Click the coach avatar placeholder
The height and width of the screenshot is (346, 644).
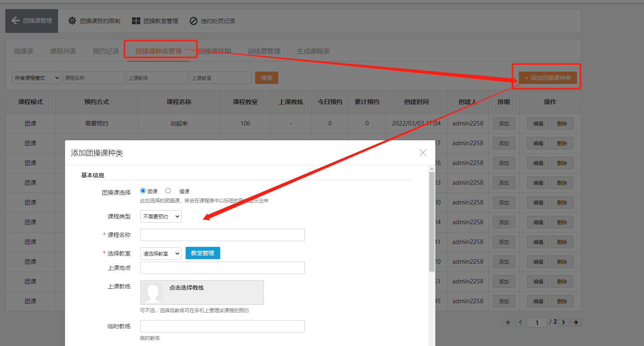pyautogui.click(x=153, y=293)
